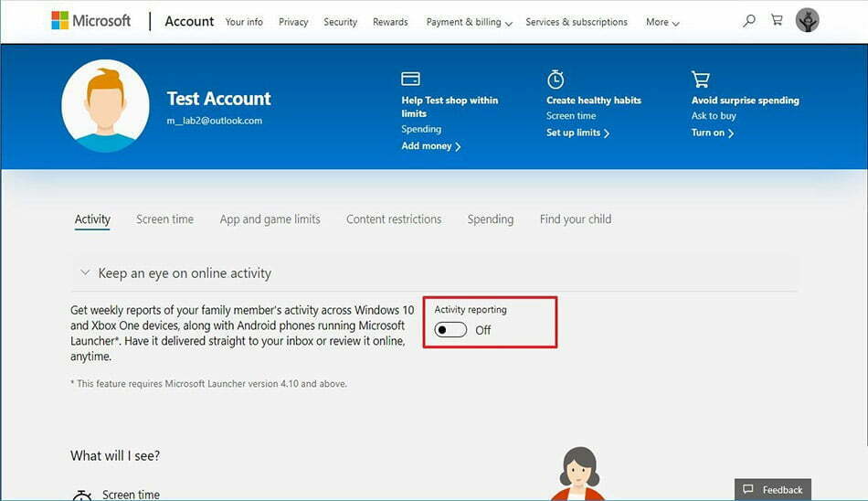This screenshot has width=868, height=501.
Task: Click the user profile avatar in header
Action: tap(807, 21)
